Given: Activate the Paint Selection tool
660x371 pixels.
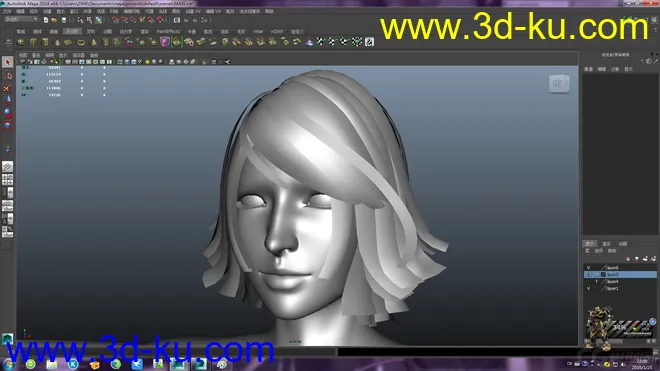Looking at the screenshot, I should (x=8, y=88).
